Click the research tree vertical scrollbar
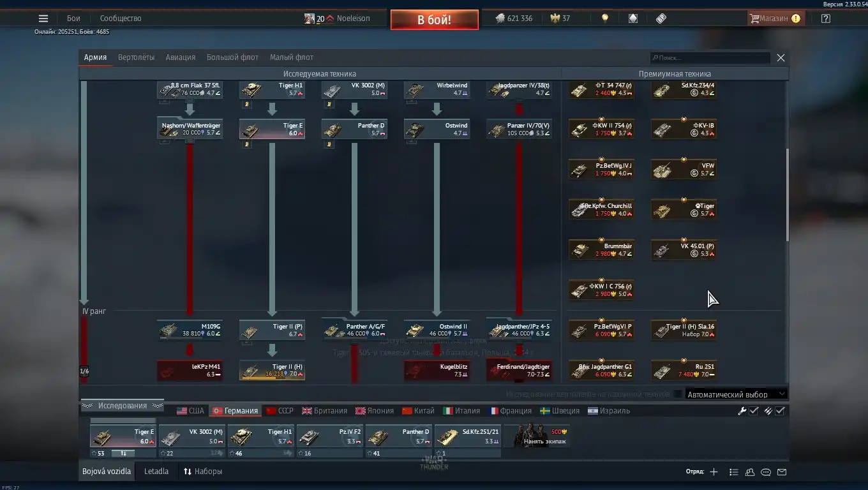Viewport: 868px width, 490px height. point(787,195)
